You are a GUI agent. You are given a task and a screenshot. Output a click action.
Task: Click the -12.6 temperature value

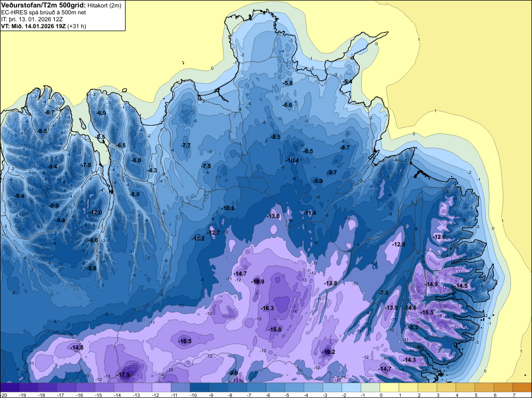click(439, 237)
